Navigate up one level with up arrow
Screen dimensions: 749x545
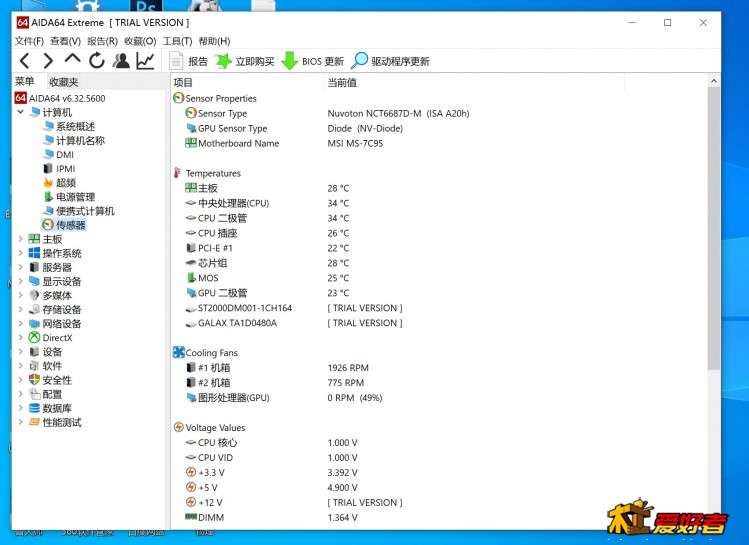(x=72, y=60)
